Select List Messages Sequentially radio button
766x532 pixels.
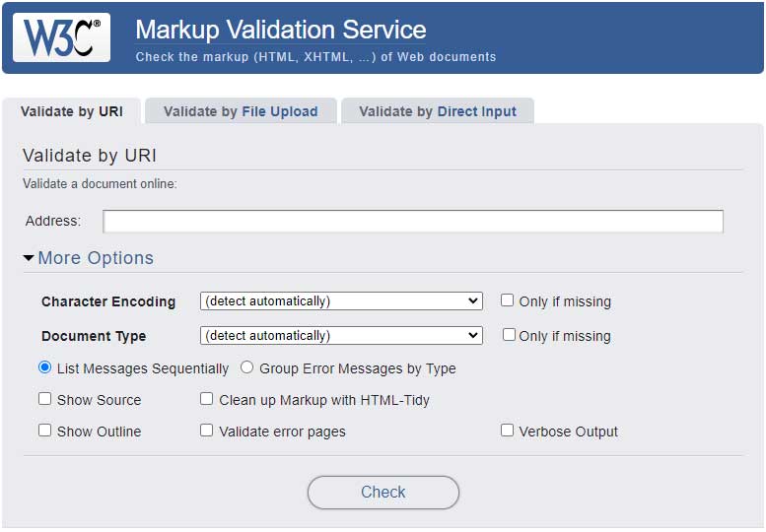click(44, 367)
